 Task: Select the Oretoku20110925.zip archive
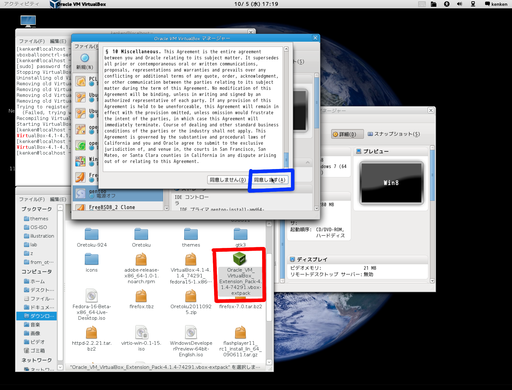(191, 302)
